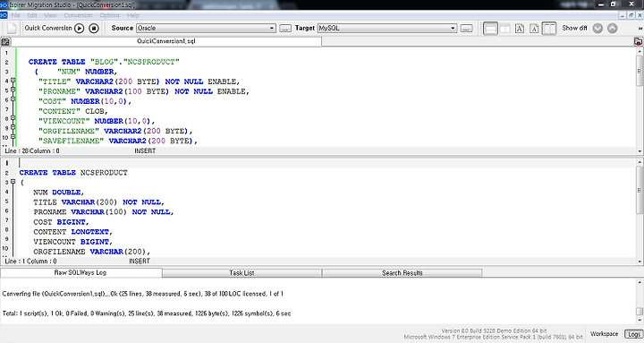644x343 pixels.
Task: Select vertical split layout icon
Action: pos(504,29)
